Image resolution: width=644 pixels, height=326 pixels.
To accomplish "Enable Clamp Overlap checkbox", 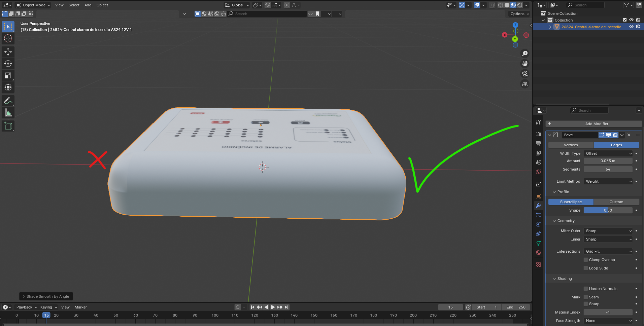I will tap(586, 260).
